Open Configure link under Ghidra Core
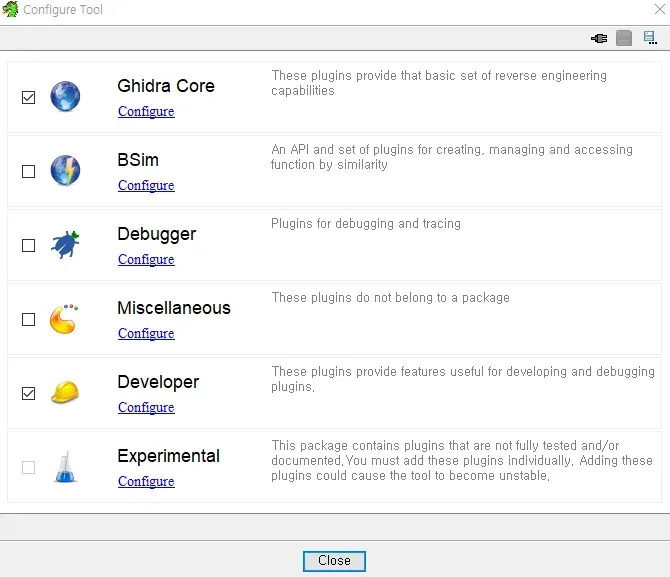 tap(146, 111)
